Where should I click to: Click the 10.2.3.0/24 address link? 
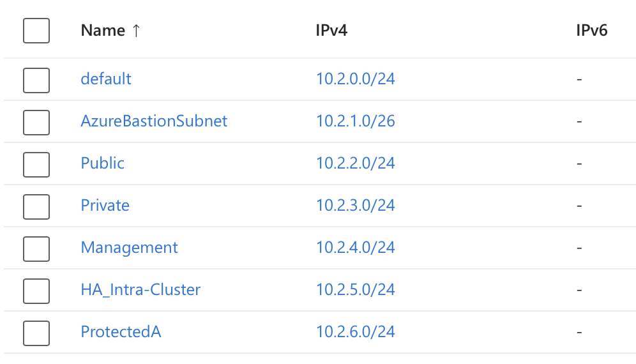pos(355,206)
